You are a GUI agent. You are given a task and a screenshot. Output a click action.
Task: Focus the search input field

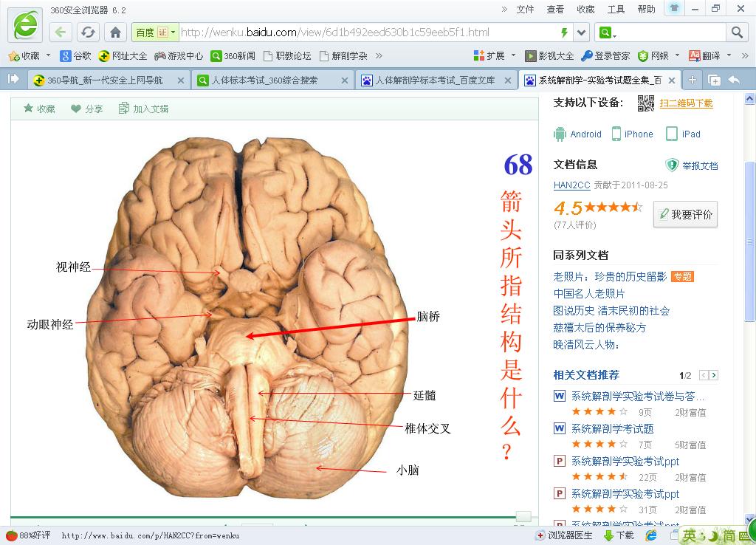(x=672, y=32)
